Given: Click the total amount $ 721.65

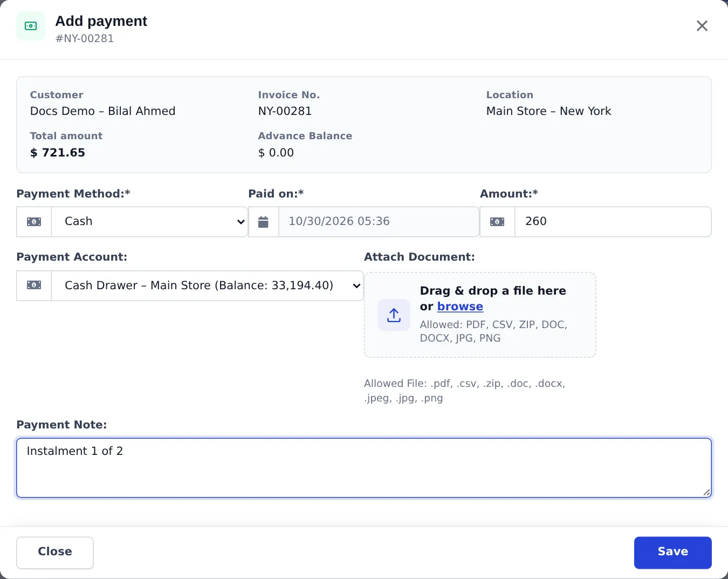Looking at the screenshot, I should click(58, 153).
